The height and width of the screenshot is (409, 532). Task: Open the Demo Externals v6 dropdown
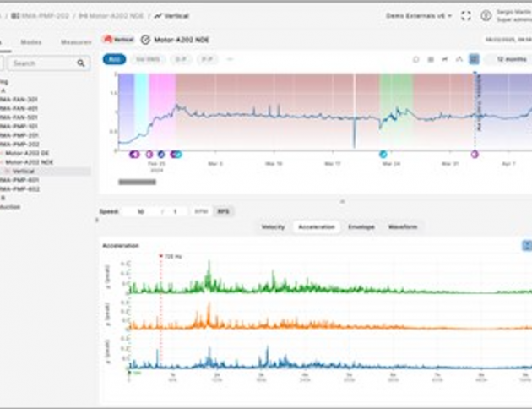(x=431, y=15)
